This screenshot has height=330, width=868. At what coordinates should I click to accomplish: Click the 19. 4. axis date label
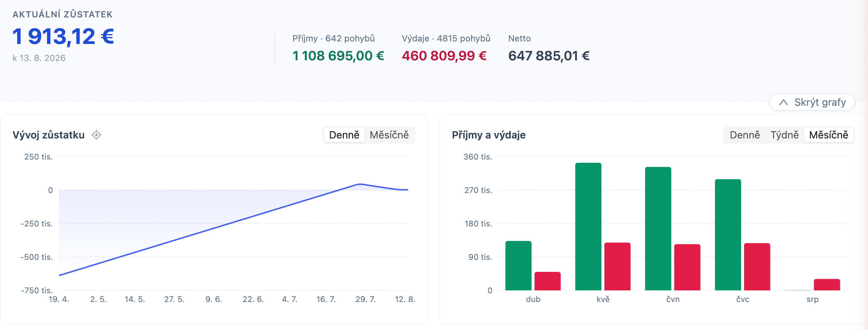click(x=59, y=299)
